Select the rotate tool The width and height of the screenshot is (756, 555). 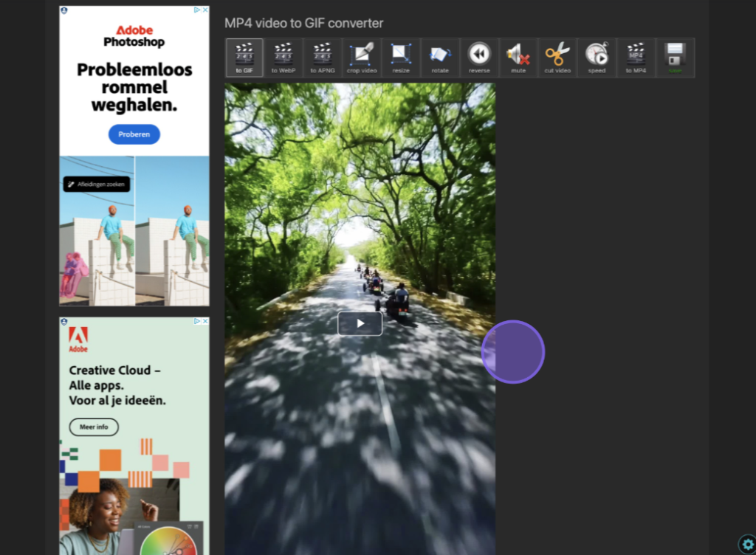440,58
